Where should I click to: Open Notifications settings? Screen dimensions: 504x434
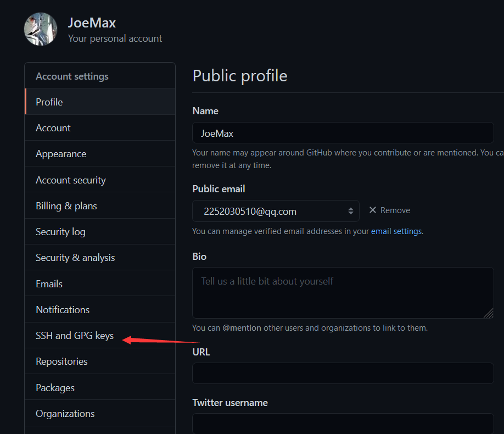pos(100,309)
